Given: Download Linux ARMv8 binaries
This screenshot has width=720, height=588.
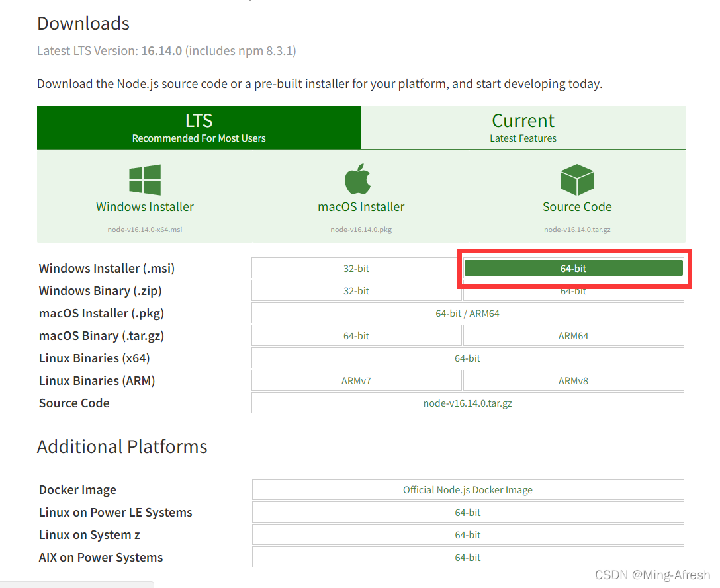Looking at the screenshot, I should pos(574,380).
